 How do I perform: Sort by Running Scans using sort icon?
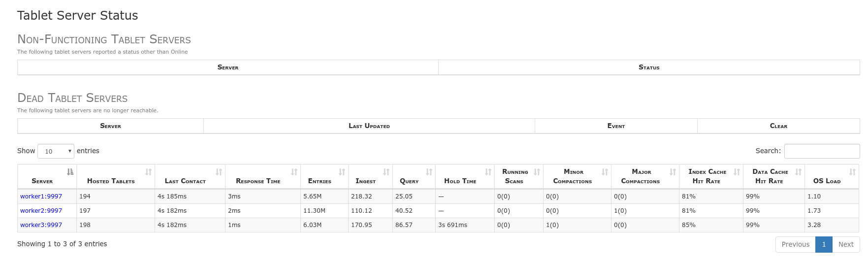tap(537, 172)
